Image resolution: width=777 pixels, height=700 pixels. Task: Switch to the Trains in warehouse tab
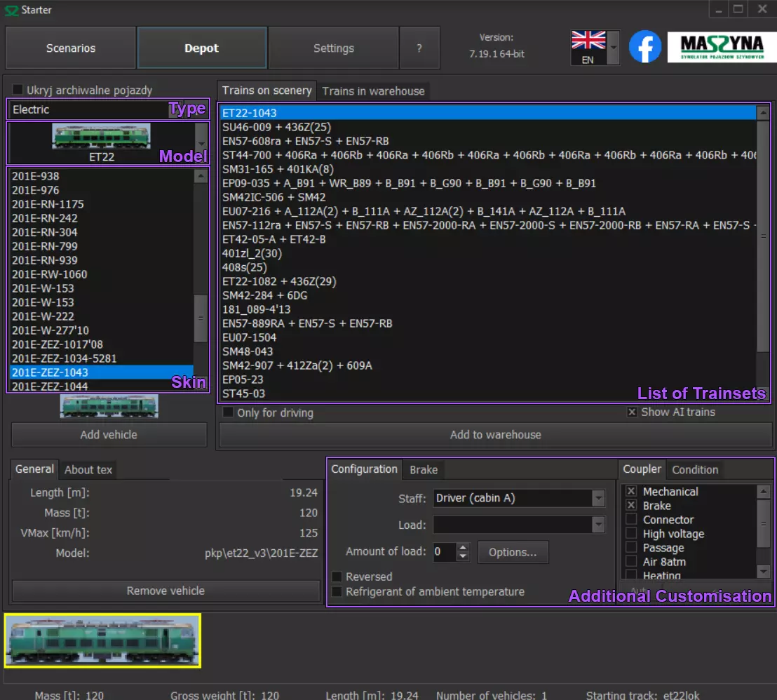tap(373, 91)
